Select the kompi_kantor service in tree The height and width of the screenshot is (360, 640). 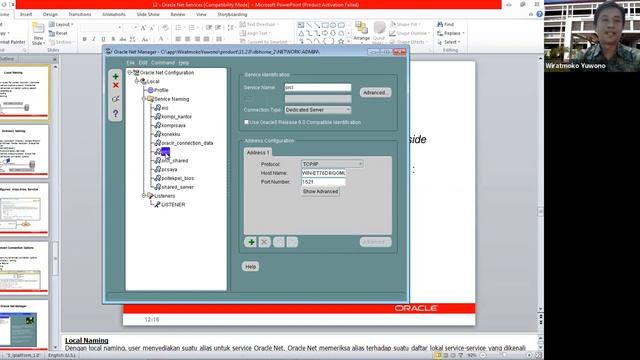click(176, 117)
